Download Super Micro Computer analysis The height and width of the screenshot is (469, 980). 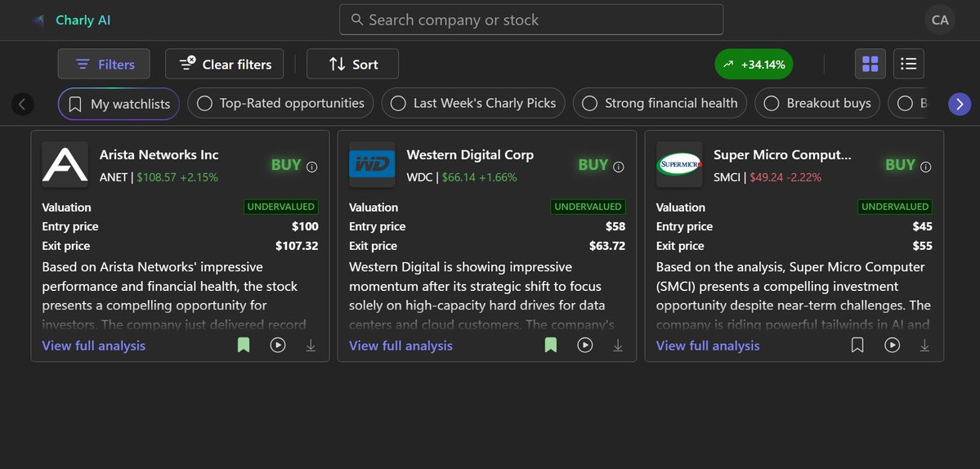925,346
